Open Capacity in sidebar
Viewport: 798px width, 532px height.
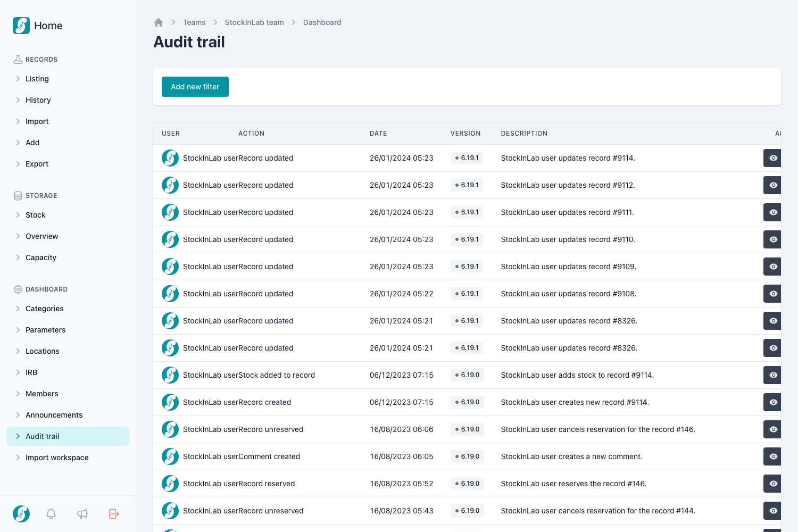pyautogui.click(x=68, y=257)
